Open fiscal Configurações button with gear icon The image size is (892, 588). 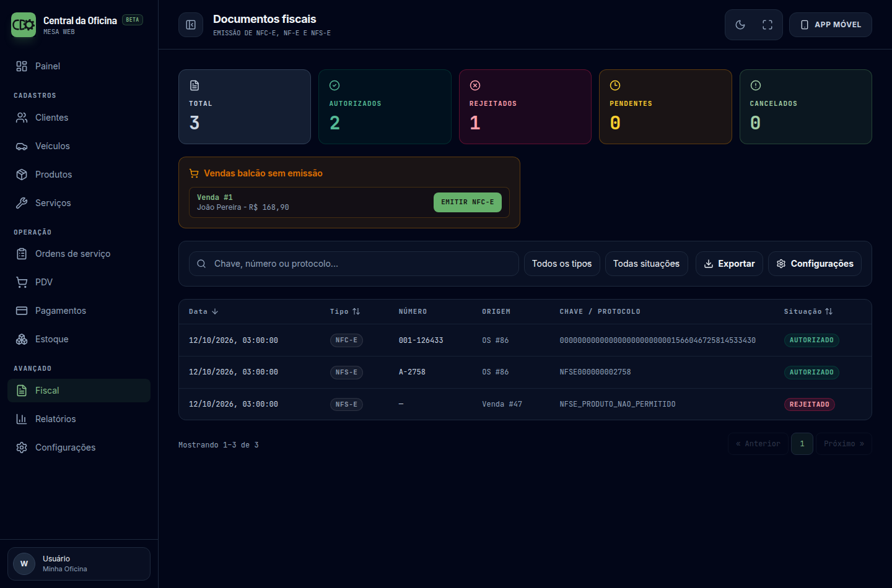coord(815,264)
